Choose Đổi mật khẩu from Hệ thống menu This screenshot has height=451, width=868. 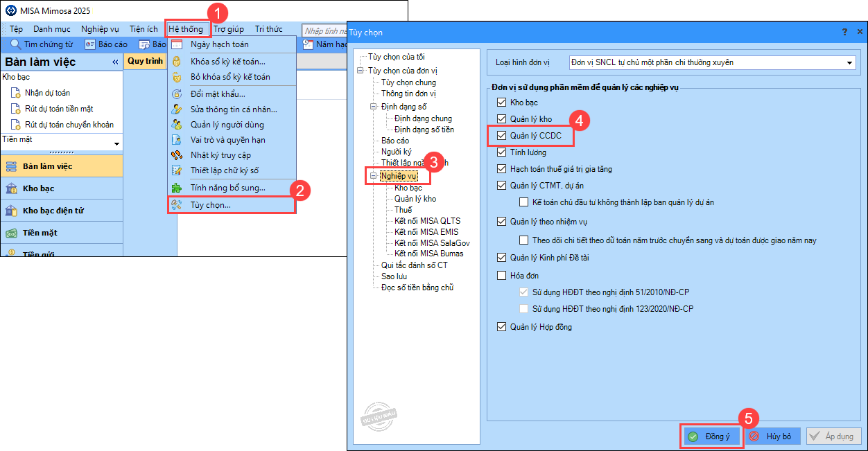click(232, 94)
